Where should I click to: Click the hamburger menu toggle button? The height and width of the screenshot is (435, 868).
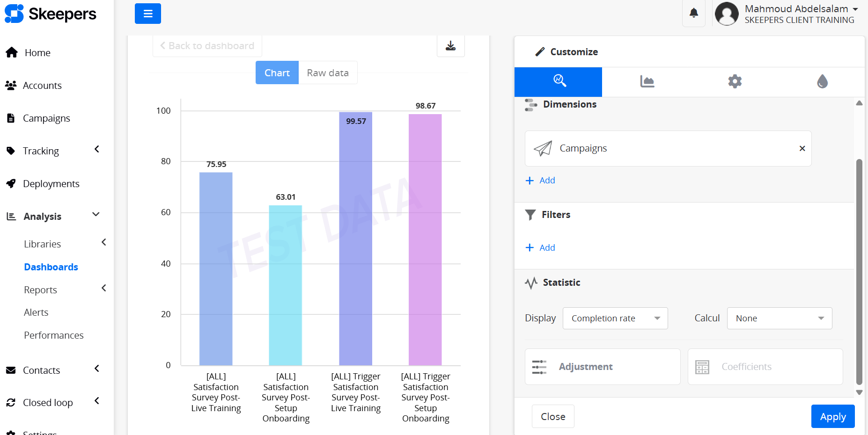pos(147,14)
